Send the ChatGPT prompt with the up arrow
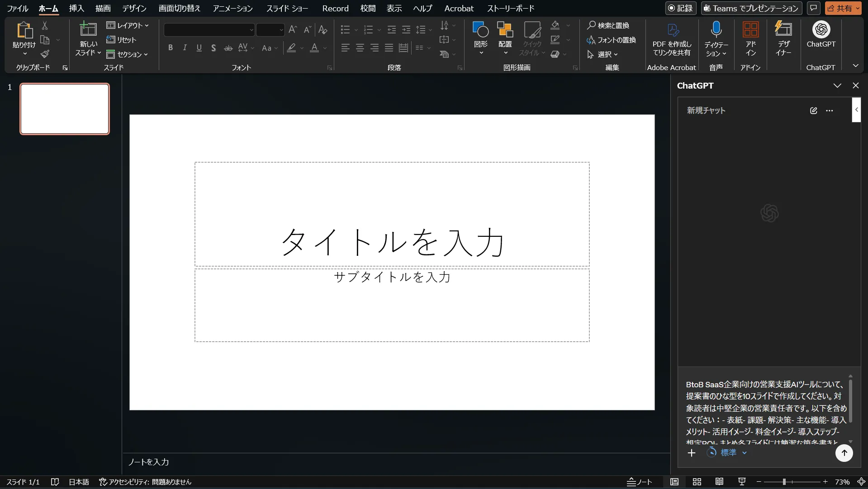The height and width of the screenshot is (489, 868). 844,453
